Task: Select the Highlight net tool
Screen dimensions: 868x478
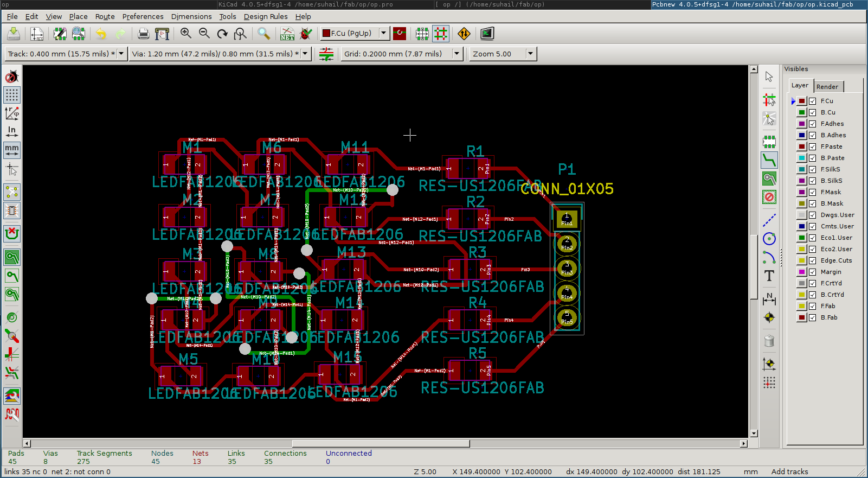Action: click(769, 100)
